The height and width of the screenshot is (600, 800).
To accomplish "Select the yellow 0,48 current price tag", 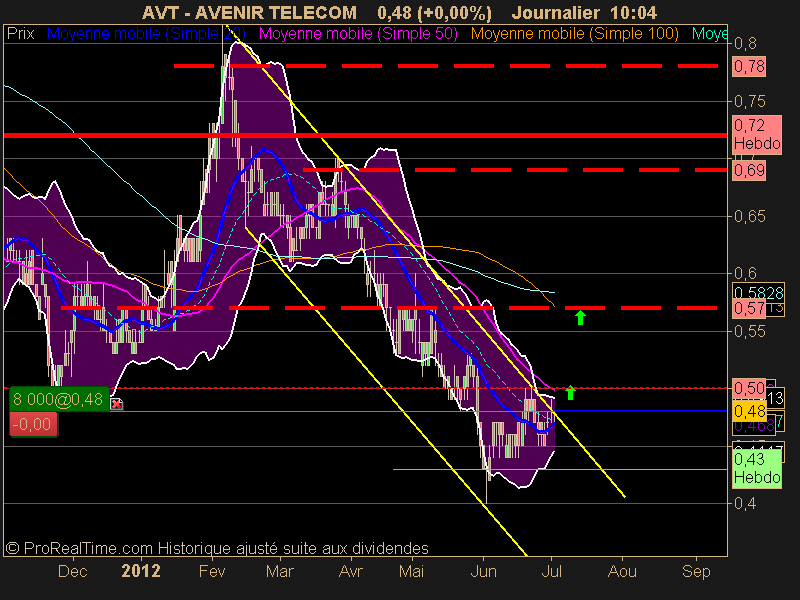I will pos(749,411).
